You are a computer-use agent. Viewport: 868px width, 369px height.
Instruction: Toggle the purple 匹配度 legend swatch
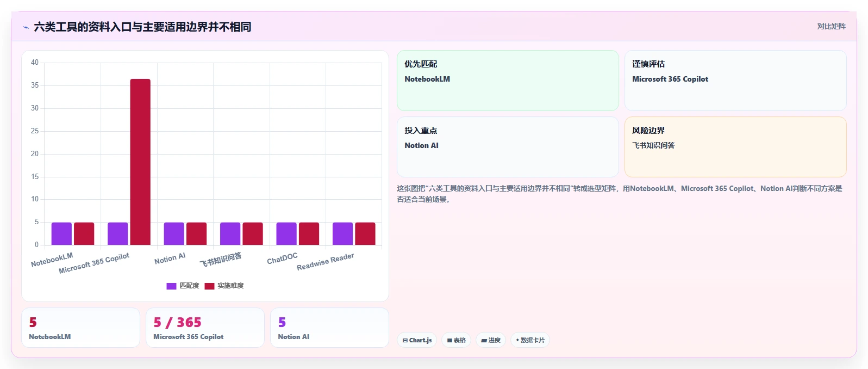pyautogui.click(x=171, y=286)
